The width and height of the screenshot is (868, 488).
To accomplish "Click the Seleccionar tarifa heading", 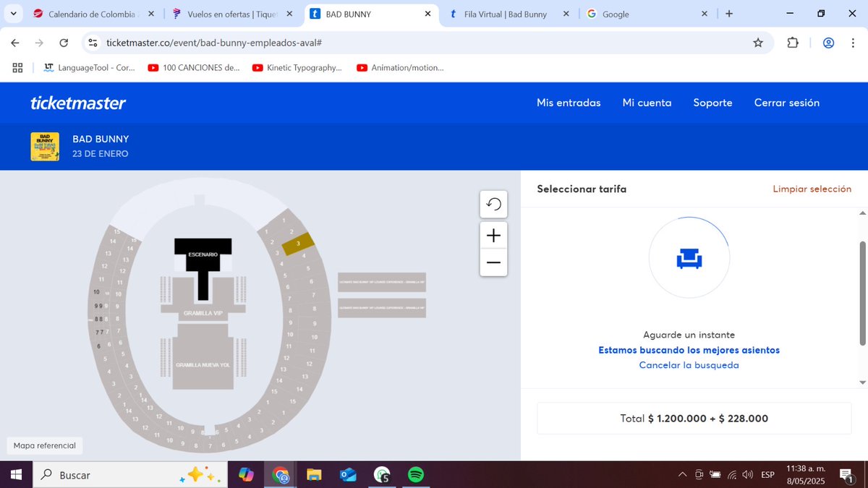I will pyautogui.click(x=582, y=189).
